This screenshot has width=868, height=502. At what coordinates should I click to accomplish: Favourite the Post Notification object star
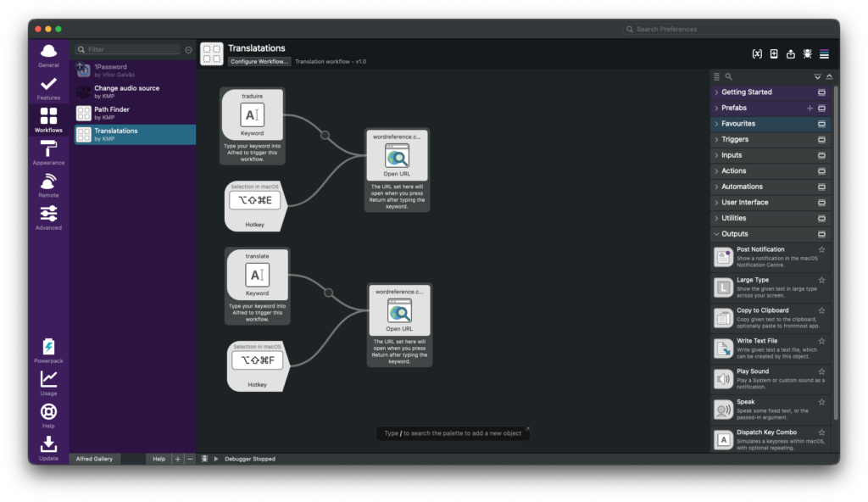822,250
